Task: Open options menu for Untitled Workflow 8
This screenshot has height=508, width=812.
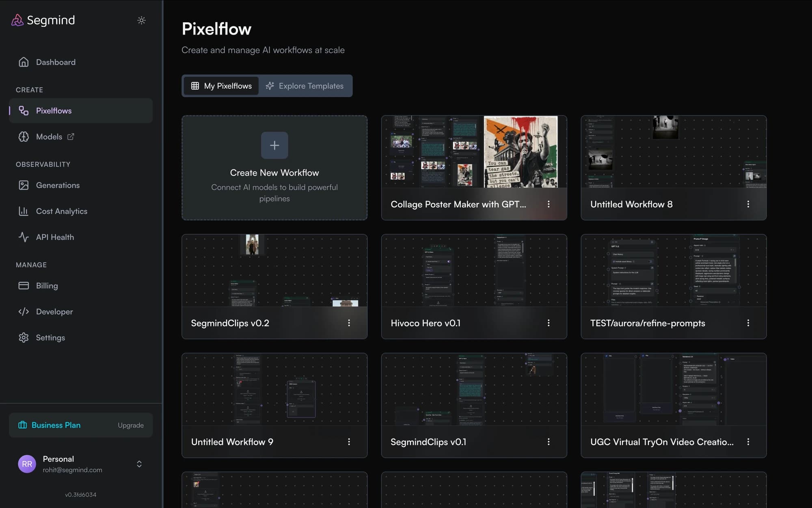Action: tap(748, 204)
